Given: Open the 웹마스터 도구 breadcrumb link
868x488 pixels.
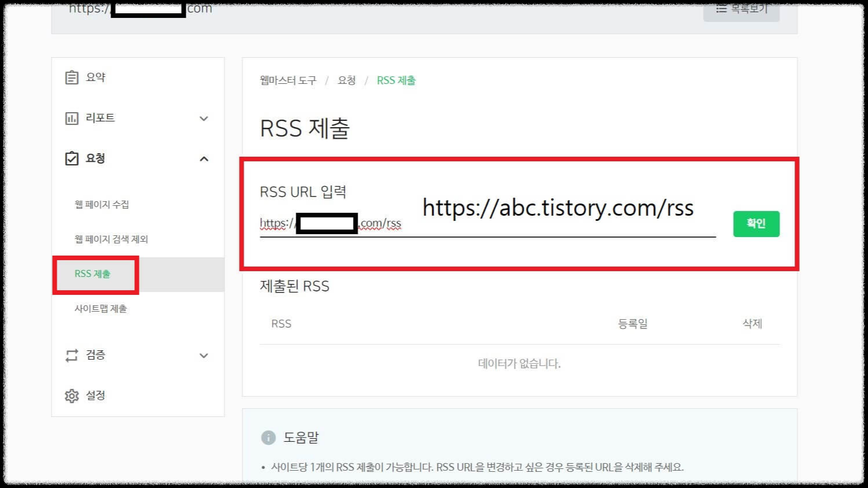Looking at the screenshot, I should [288, 80].
